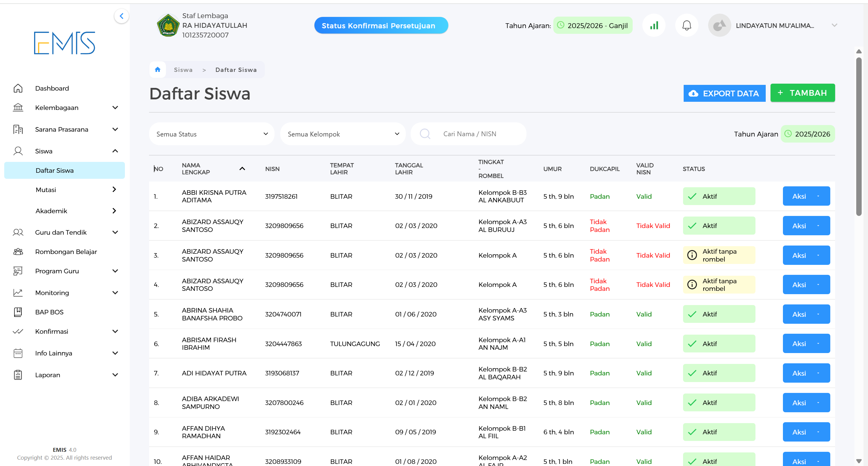
Task: Open the Semua Kelompok dropdown
Action: (x=343, y=134)
